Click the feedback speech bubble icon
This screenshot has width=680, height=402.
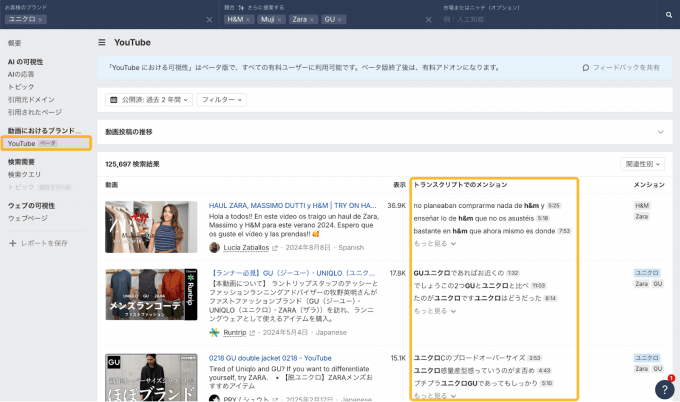pos(586,68)
